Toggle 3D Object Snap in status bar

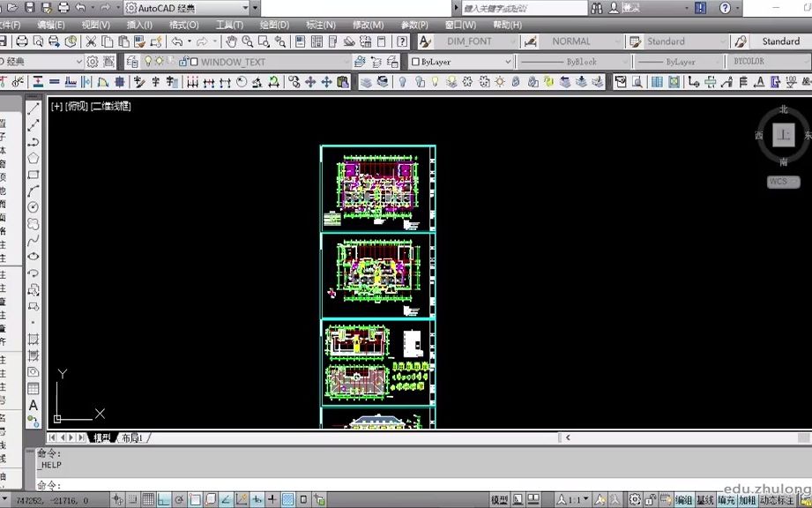click(x=210, y=500)
